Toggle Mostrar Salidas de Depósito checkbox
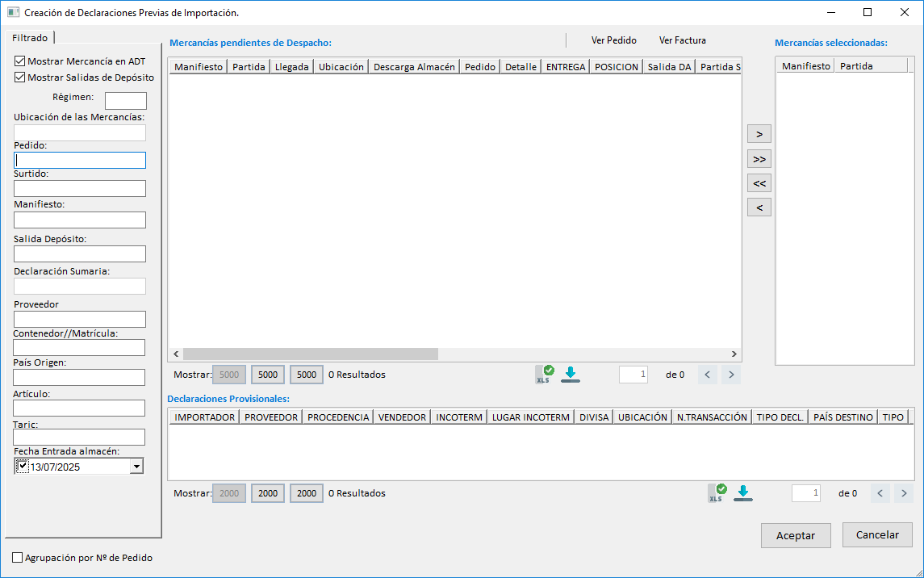Screen dimensions: 924x578 tap(20, 77)
